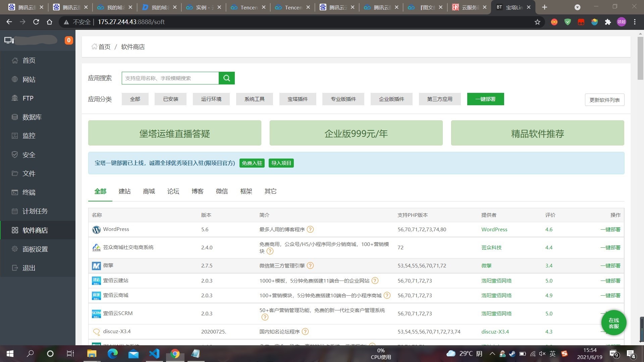Open the Mail app from the taskbar

pyautogui.click(x=133, y=353)
